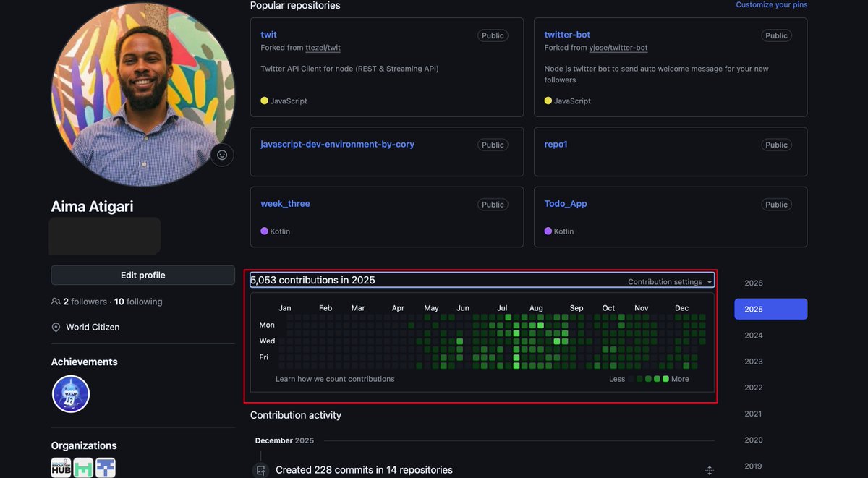Click the Node js twitter bot description
The width and height of the screenshot is (868, 478).
[657, 74]
